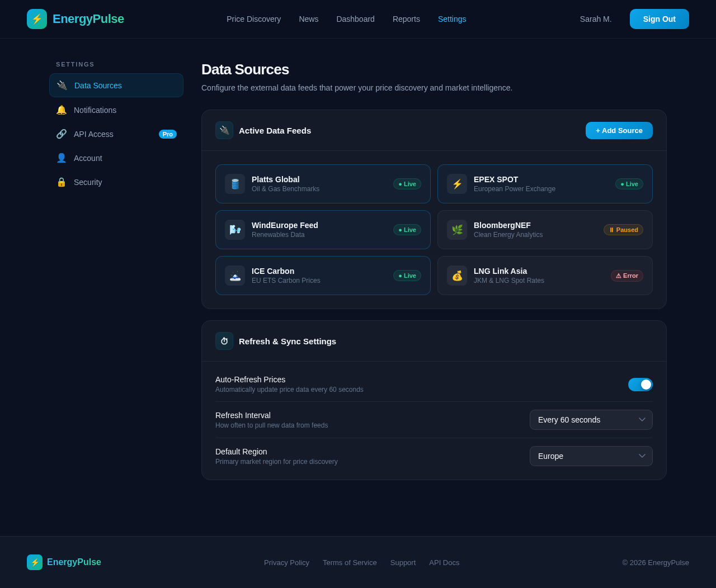The height and width of the screenshot is (588, 716).
Task: Click the BloombergNEF leaf icon
Action: [x=456, y=229]
